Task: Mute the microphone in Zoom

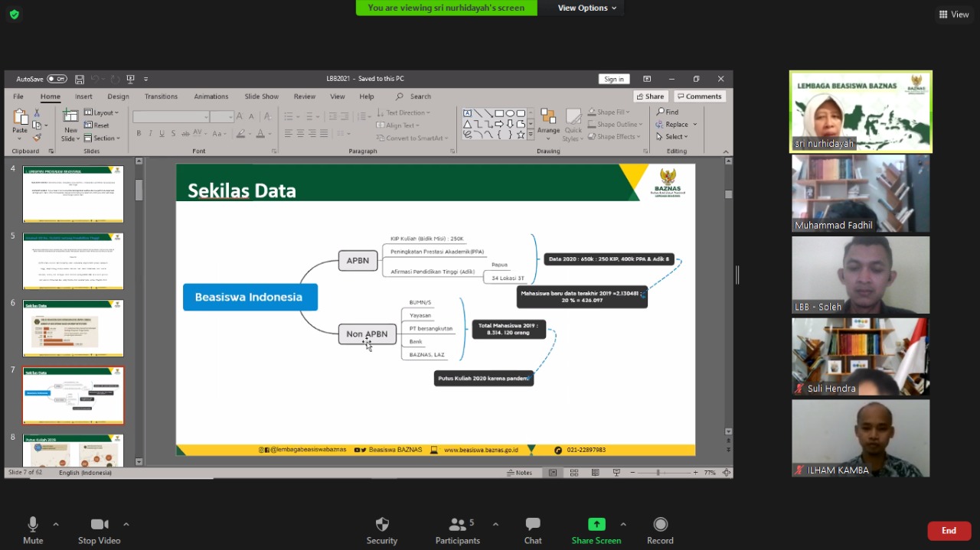Action: (x=33, y=525)
